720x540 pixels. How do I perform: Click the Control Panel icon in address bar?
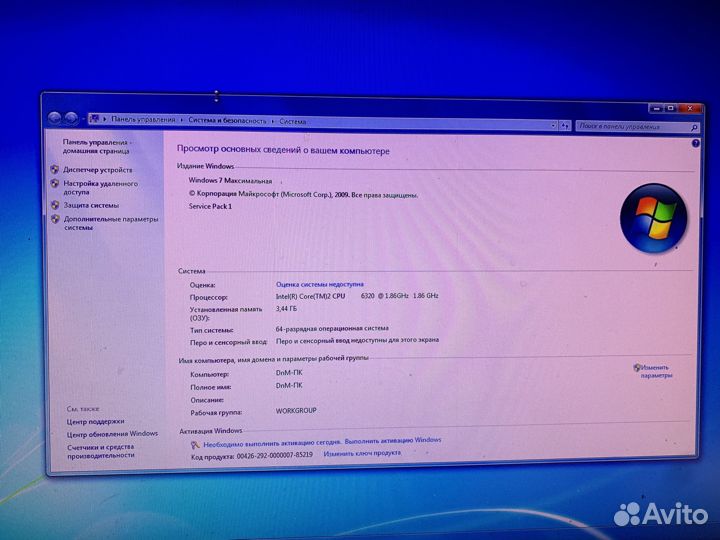point(94,119)
